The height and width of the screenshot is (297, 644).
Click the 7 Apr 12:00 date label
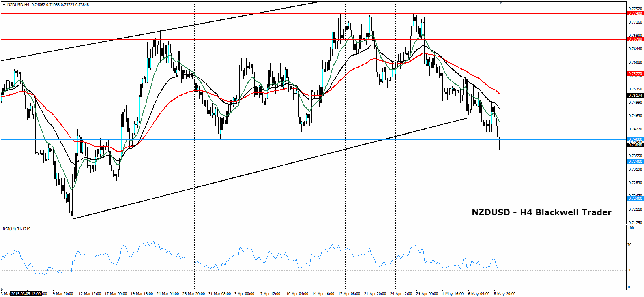click(x=270, y=294)
